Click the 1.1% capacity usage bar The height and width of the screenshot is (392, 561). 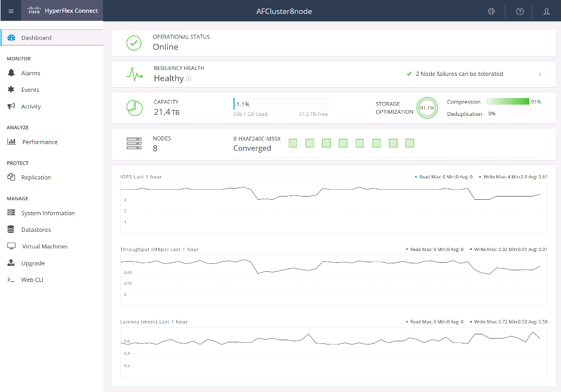coord(280,104)
